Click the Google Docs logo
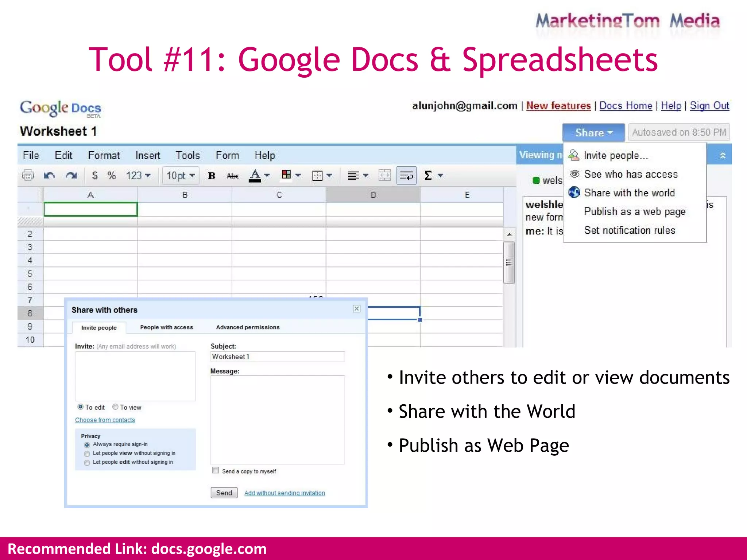The height and width of the screenshot is (560, 747). coord(60,109)
